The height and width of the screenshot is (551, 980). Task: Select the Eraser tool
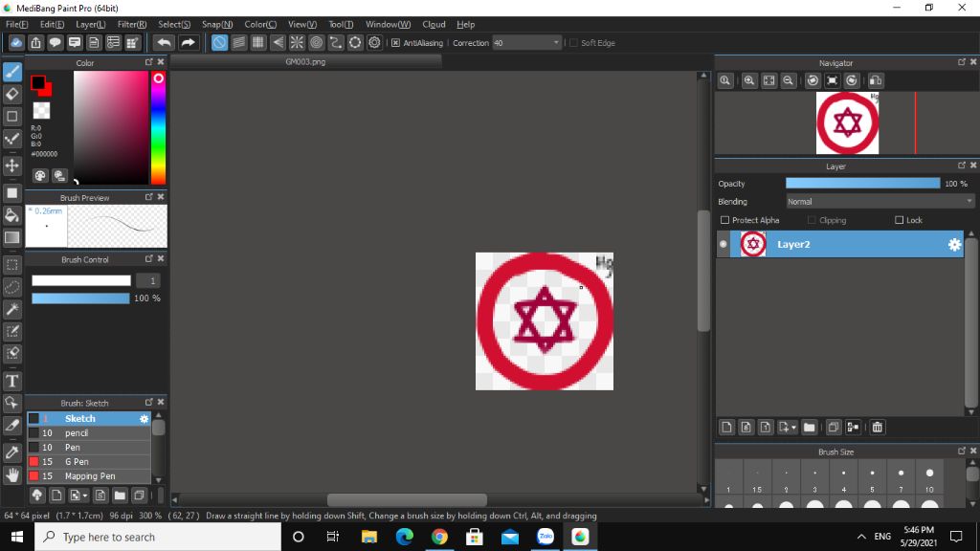(11, 95)
